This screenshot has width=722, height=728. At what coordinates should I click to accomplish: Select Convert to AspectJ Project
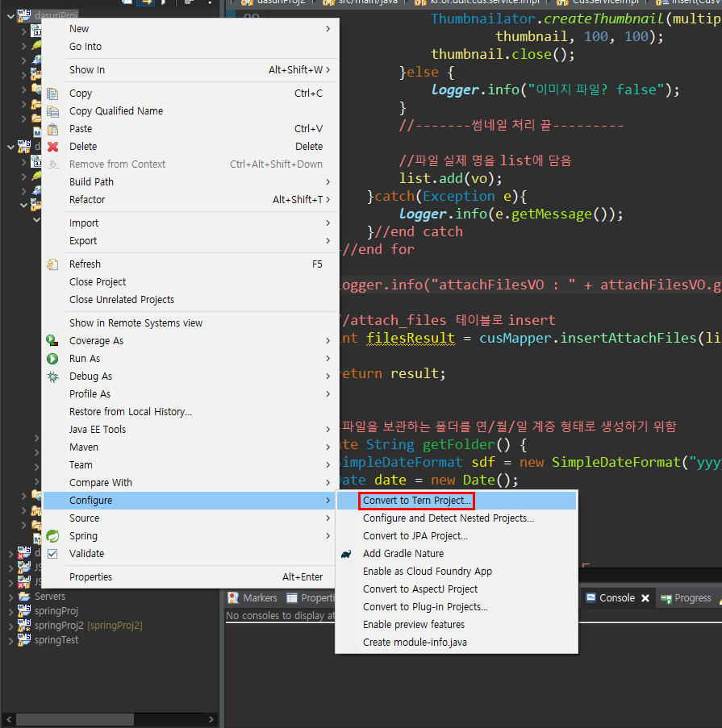click(x=457, y=589)
